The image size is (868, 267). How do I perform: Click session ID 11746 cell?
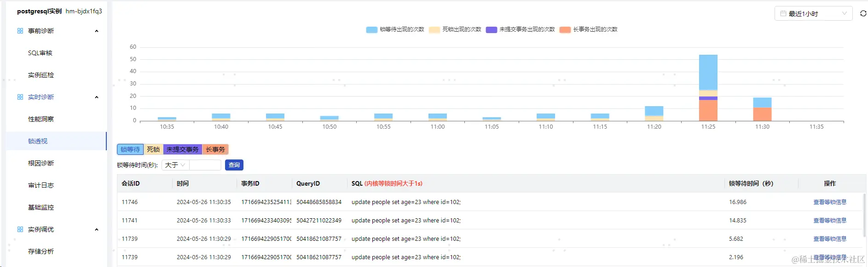130,202
